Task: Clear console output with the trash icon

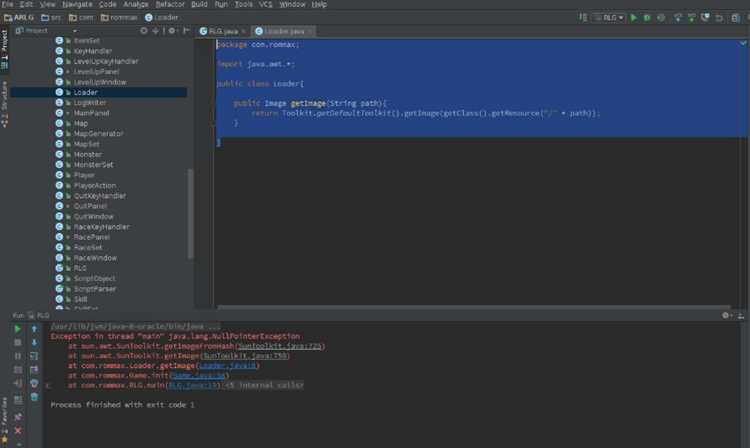Action: [x=34, y=397]
